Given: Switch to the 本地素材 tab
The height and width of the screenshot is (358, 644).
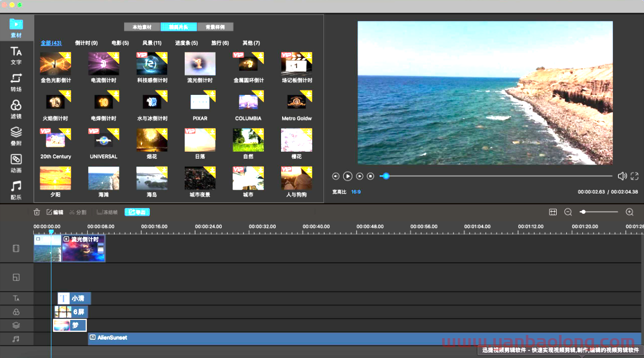Looking at the screenshot, I should point(142,27).
